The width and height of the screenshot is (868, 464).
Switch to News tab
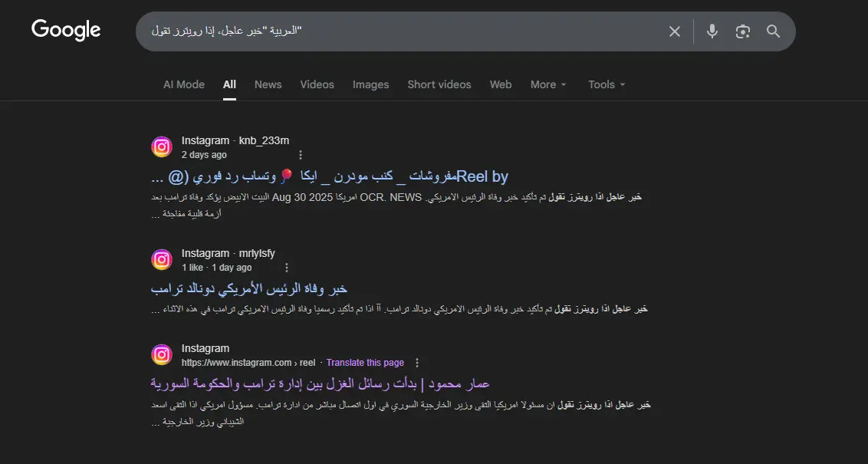(268, 84)
